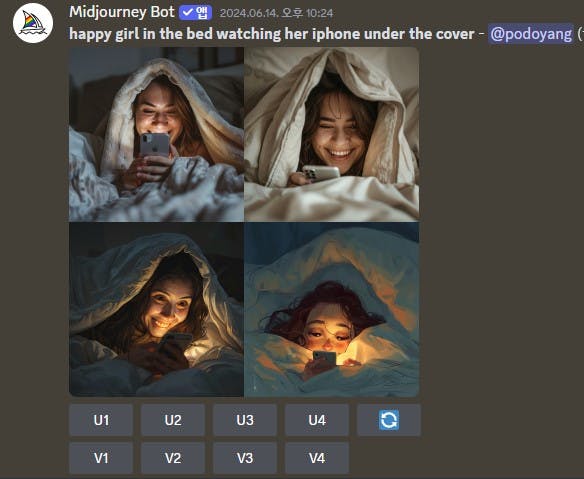The image size is (584, 479).
Task: Click V4 for variations of the fourth image
Action: pyautogui.click(x=317, y=458)
